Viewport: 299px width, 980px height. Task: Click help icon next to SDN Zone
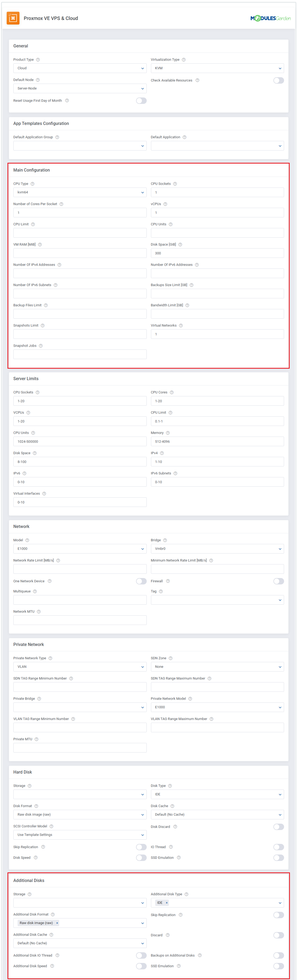(171, 658)
